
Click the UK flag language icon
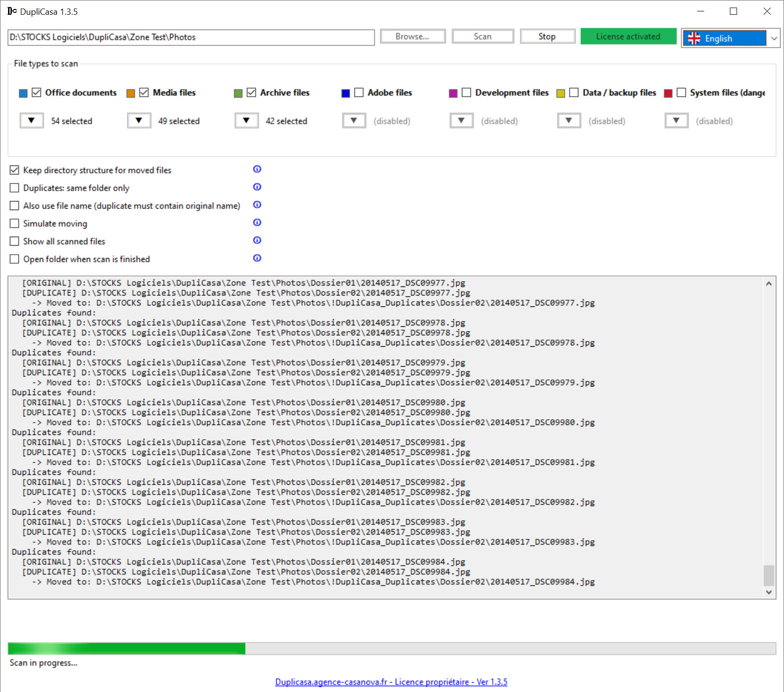coord(694,38)
